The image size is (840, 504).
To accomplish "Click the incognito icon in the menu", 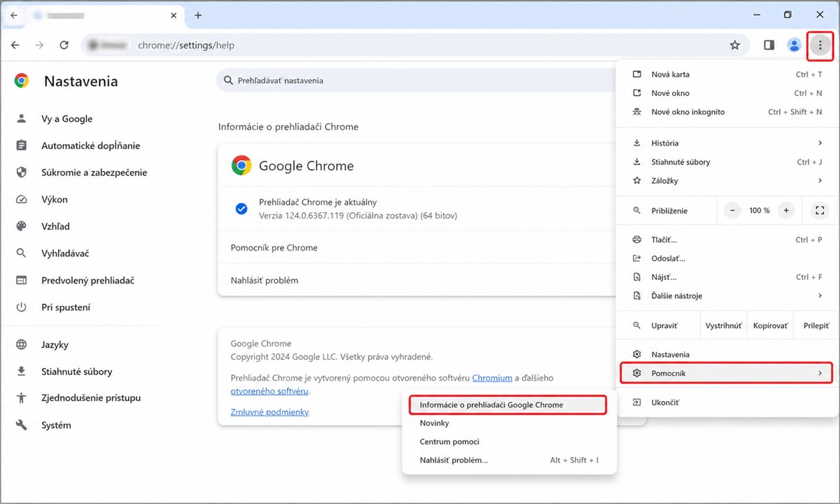I will pyautogui.click(x=637, y=112).
